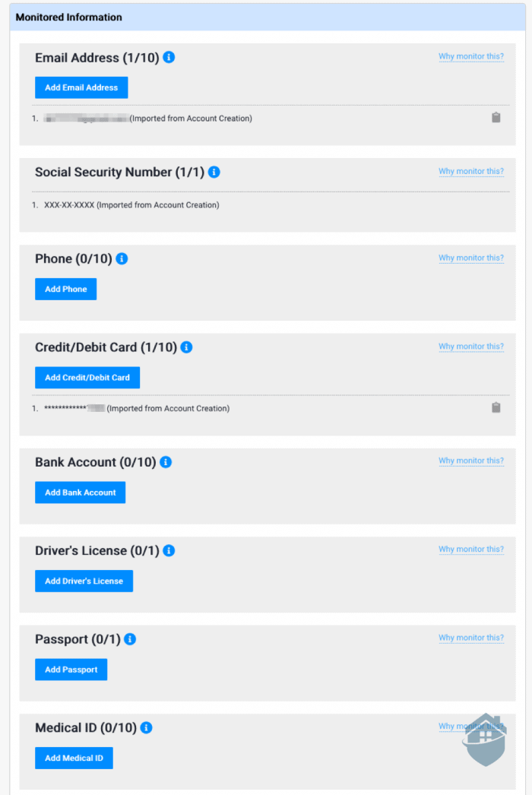Image resolution: width=532 pixels, height=795 pixels.
Task: Click Add Bank Account
Action: tap(80, 492)
